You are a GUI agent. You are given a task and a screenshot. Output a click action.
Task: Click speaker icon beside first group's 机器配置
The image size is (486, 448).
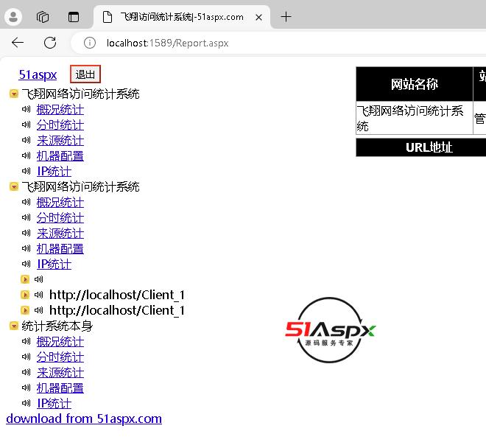pyautogui.click(x=26, y=155)
